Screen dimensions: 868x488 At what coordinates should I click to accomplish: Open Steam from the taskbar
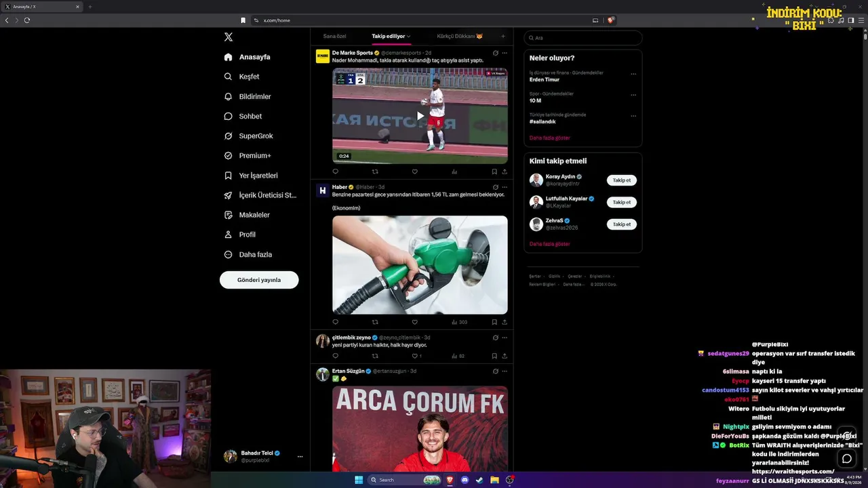point(479,480)
